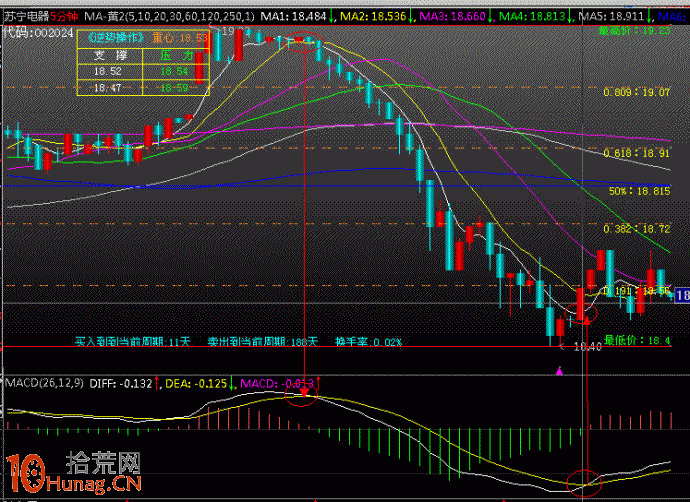Click the 换手率:0.02% turnover text

(x=369, y=342)
